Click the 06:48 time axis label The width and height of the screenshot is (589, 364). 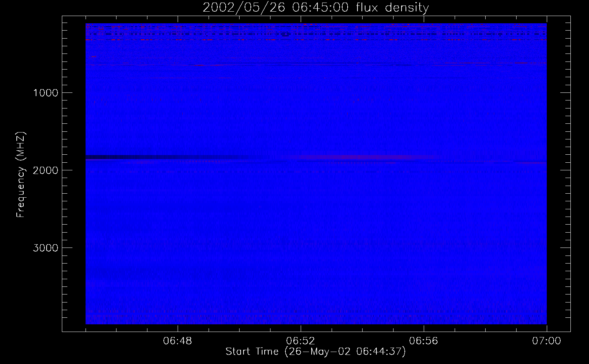click(178, 341)
